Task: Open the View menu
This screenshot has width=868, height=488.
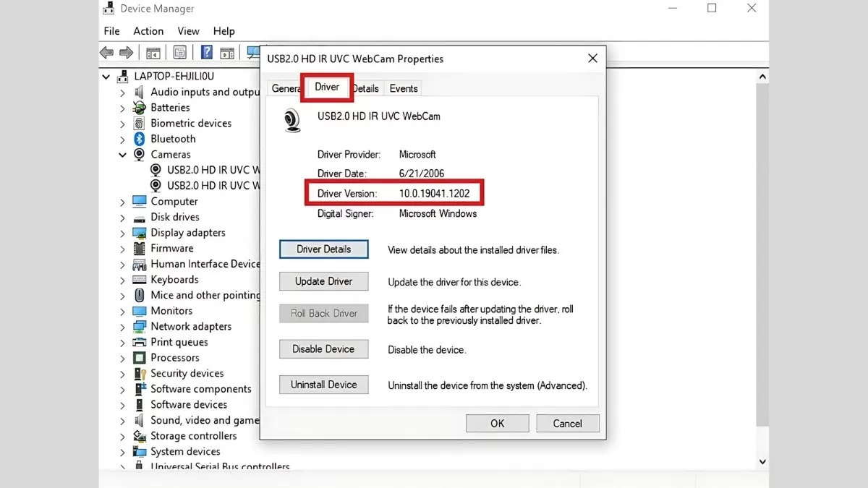Action: coord(188,31)
